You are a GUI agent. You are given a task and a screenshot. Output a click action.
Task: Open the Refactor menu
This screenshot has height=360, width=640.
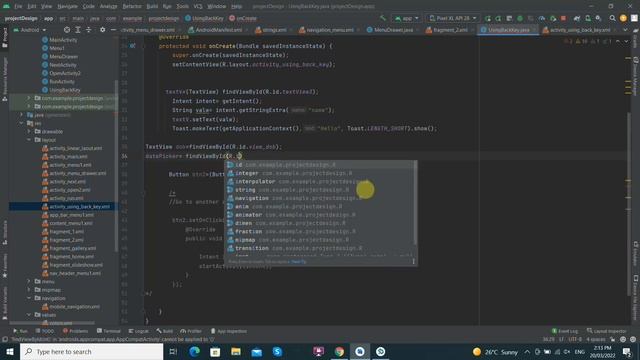pos(132,6)
